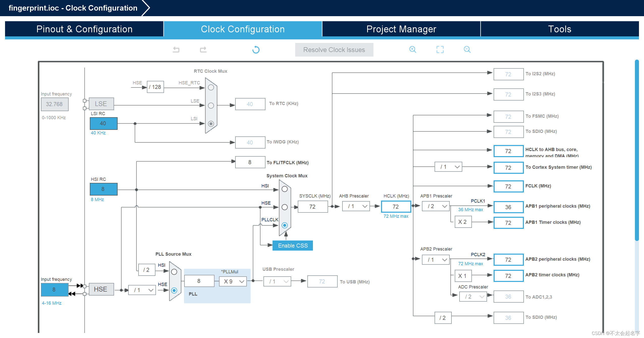The image size is (644, 338).
Task: Open the AHB Prescaler dropdown
Action: (356, 206)
